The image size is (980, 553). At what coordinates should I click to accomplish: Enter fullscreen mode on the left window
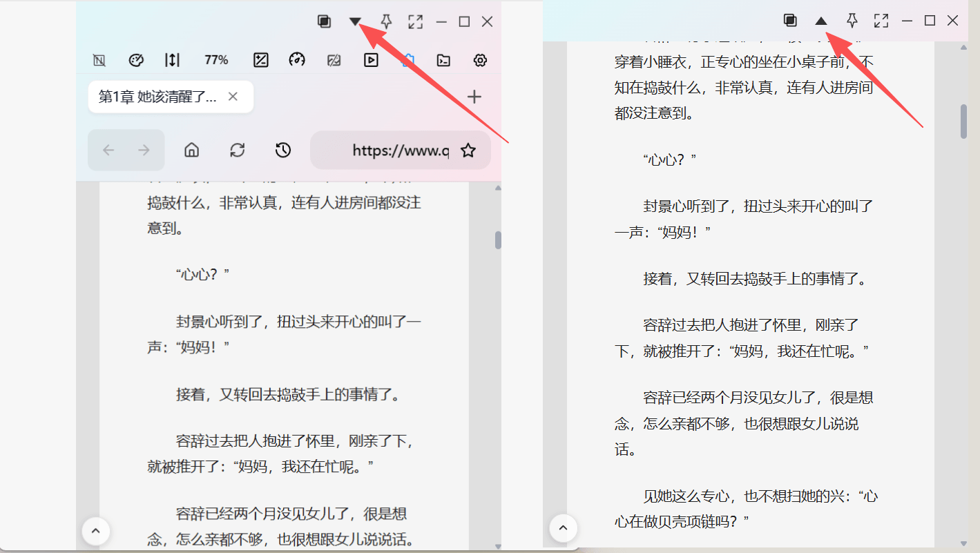click(x=415, y=21)
